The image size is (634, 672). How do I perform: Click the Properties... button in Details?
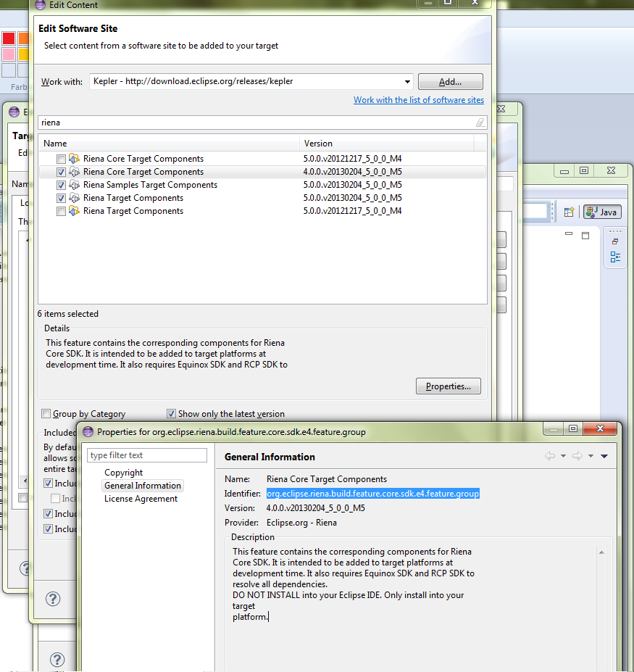tap(448, 386)
